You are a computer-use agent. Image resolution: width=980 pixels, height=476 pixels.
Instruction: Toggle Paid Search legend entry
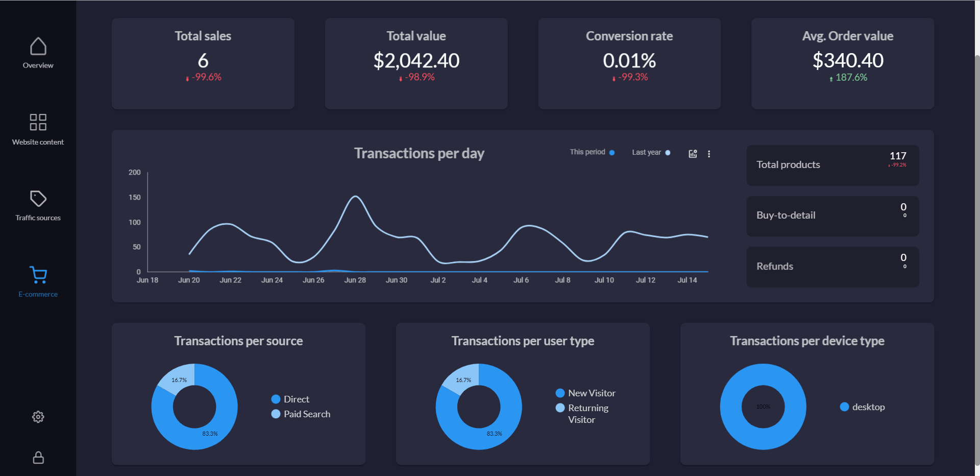pos(301,414)
